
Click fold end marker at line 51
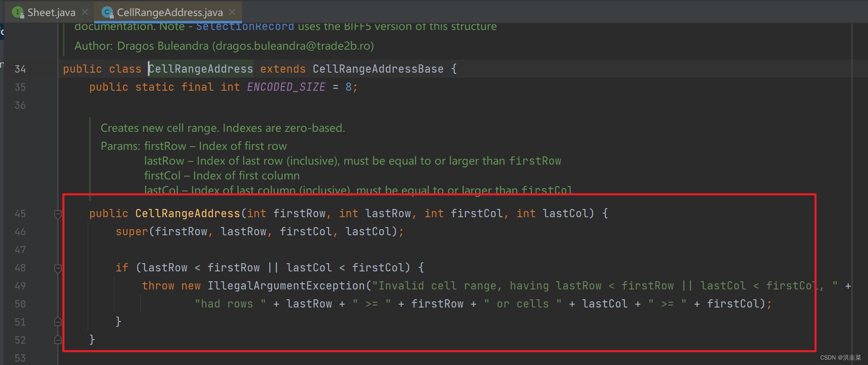pyautogui.click(x=58, y=321)
